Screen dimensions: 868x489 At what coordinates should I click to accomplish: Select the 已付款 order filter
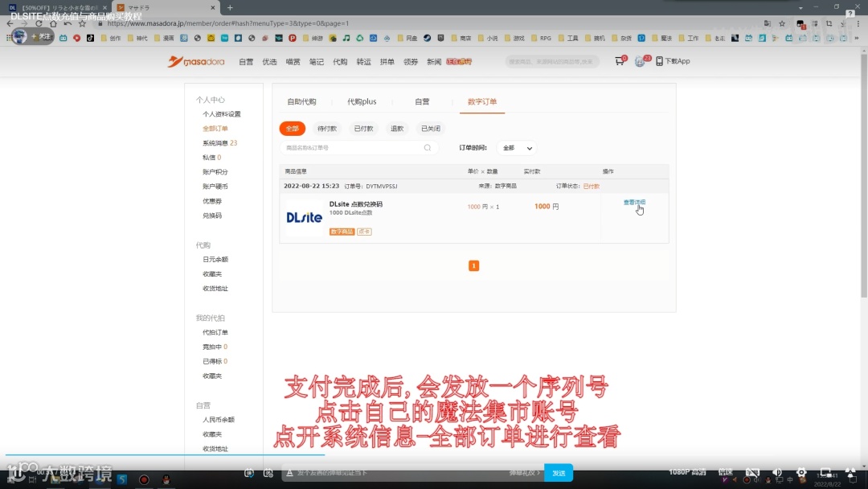(364, 129)
